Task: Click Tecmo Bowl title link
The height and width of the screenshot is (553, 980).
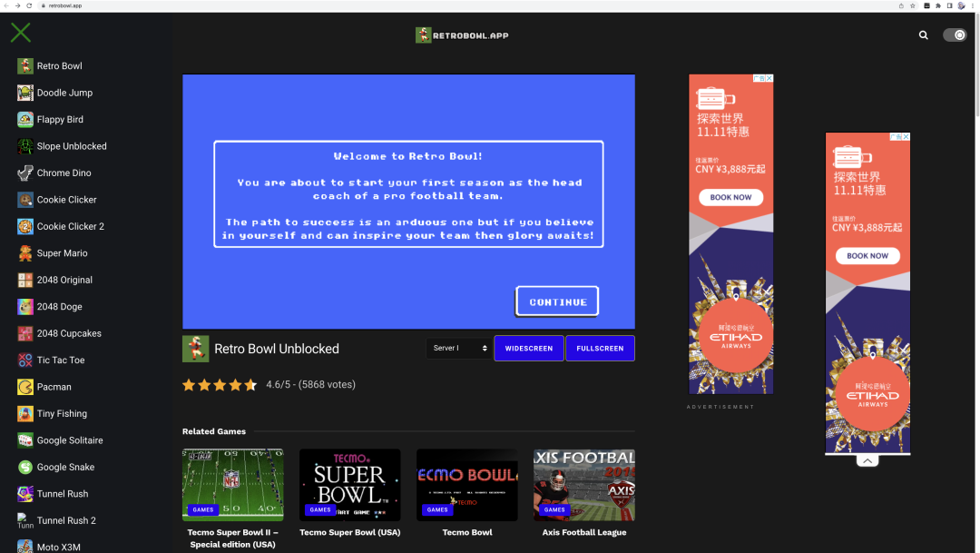Action: (x=467, y=532)
